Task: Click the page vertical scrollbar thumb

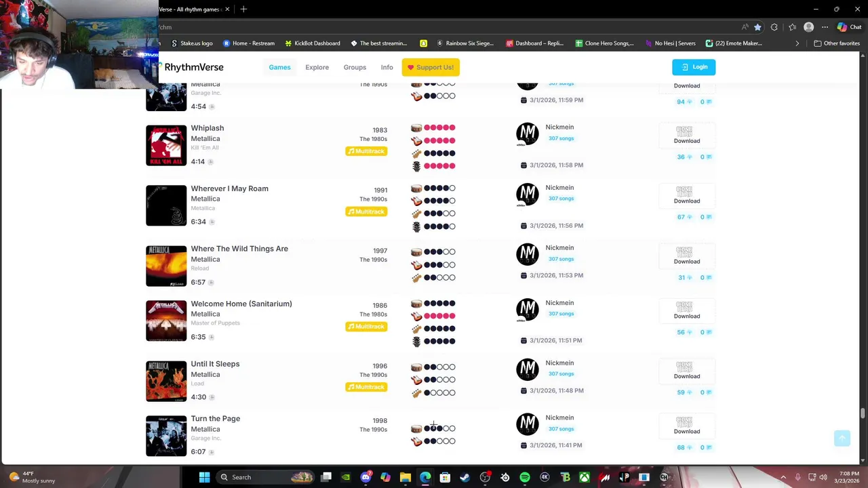Action: [863, 413]
